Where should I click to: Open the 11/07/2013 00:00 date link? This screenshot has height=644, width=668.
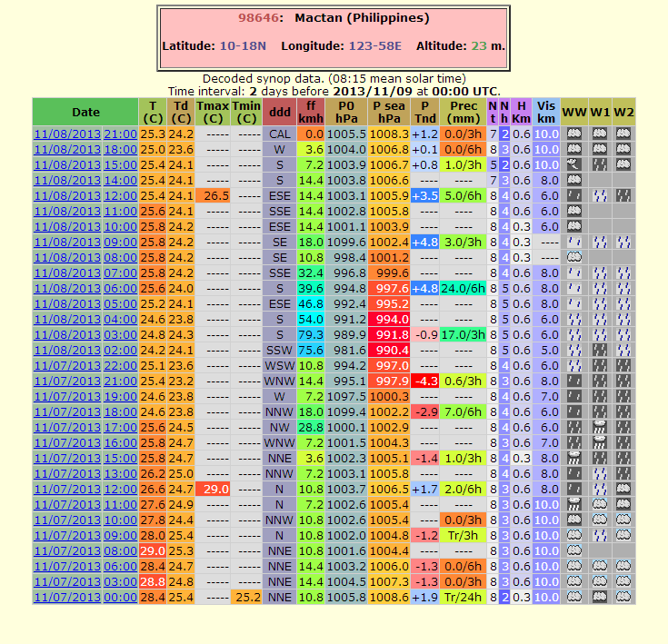[85, 597]
